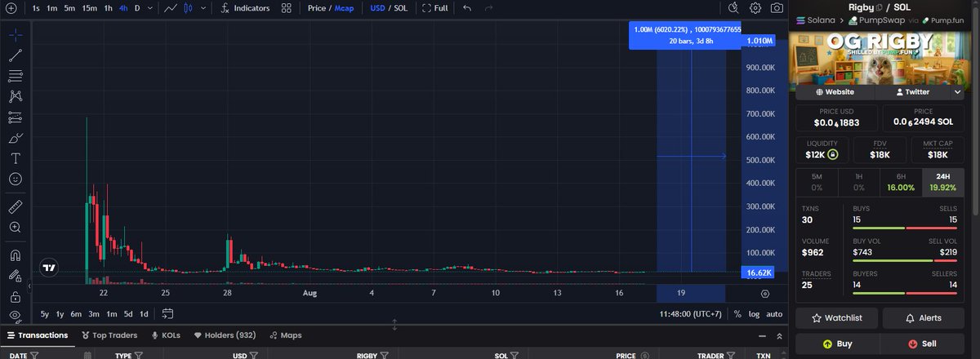Image resolution: width=980 pixels, height=359 pixels.
Task: Select the trend line drawing tool
Action: coord(16,56)
